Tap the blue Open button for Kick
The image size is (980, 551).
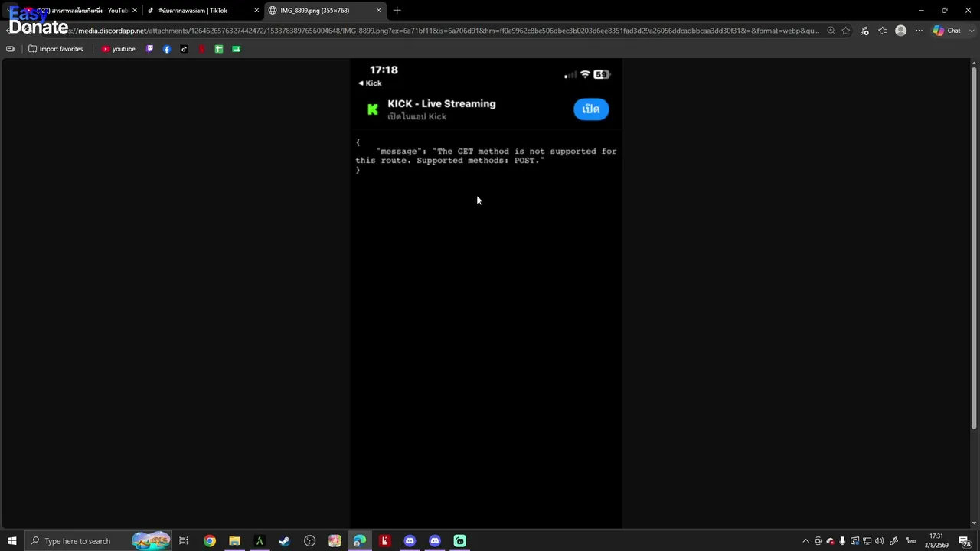point(591,109)
